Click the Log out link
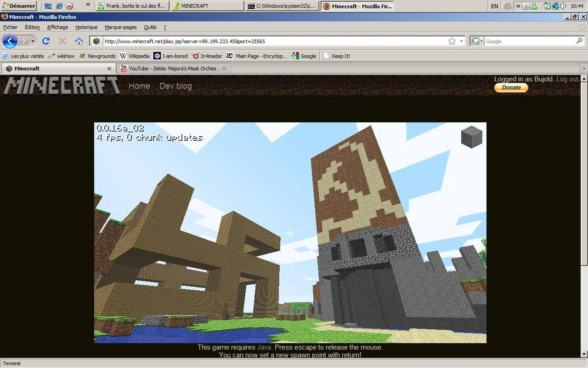 (x=567, y=79)
